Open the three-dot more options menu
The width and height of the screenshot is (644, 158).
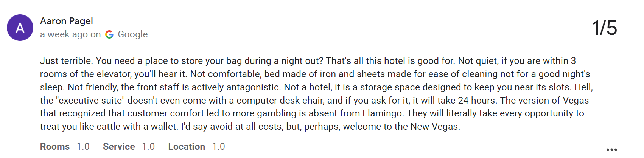coord(611,150)
